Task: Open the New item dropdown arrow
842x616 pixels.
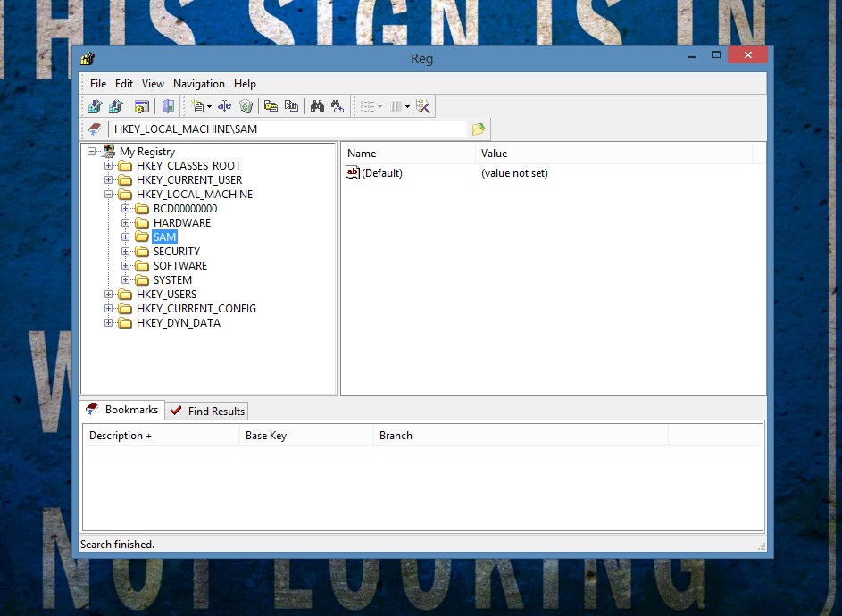Action: click(209, 107)
